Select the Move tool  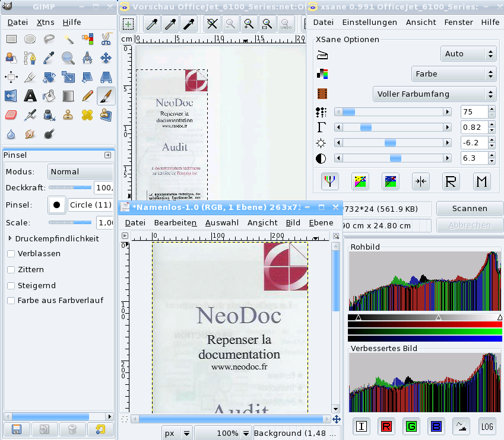pos(106,58)
